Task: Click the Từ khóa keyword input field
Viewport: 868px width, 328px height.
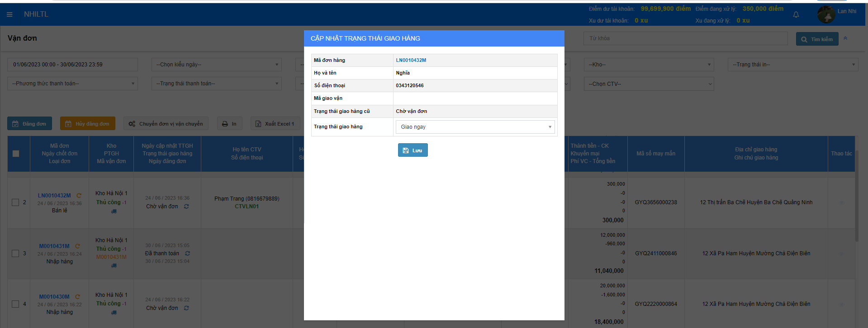Action: click(x=685, y=38)
